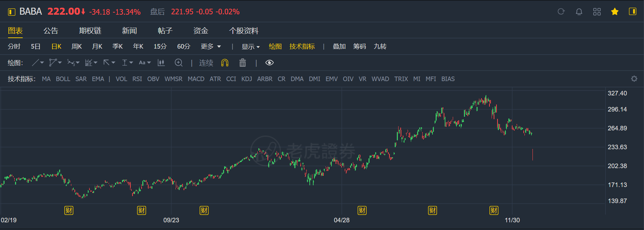Enable the 九转 indicator option
Viewport: 644px width, 230px height.
click(x=380, y=46)
